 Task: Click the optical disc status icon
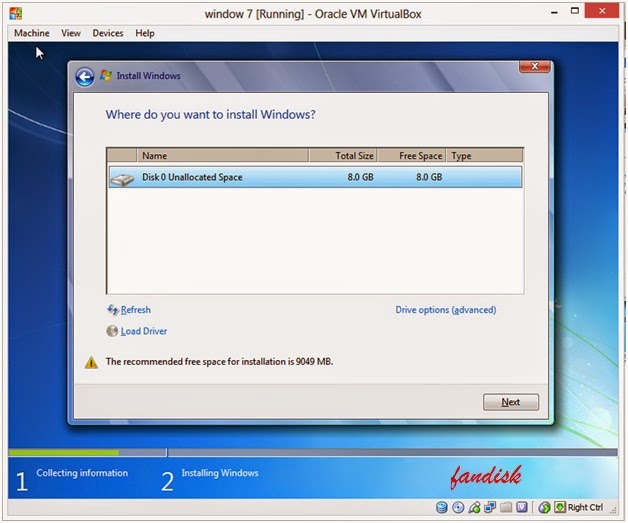(458, 507)
